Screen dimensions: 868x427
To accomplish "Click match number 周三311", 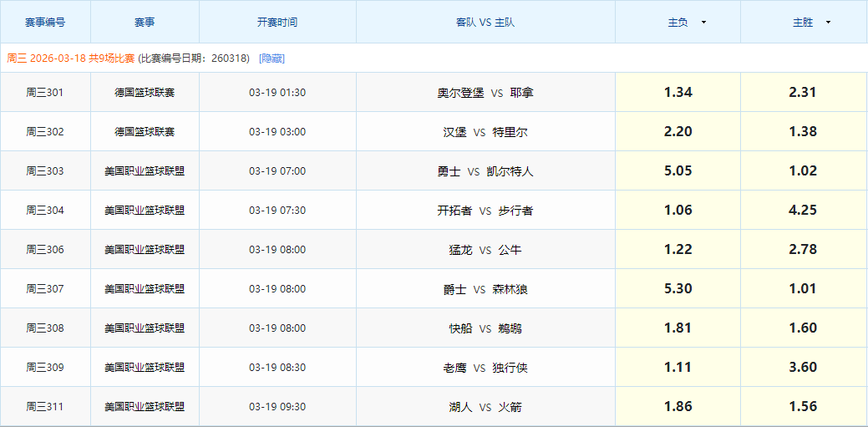I will pyautogui.click(x=45, y=407).
